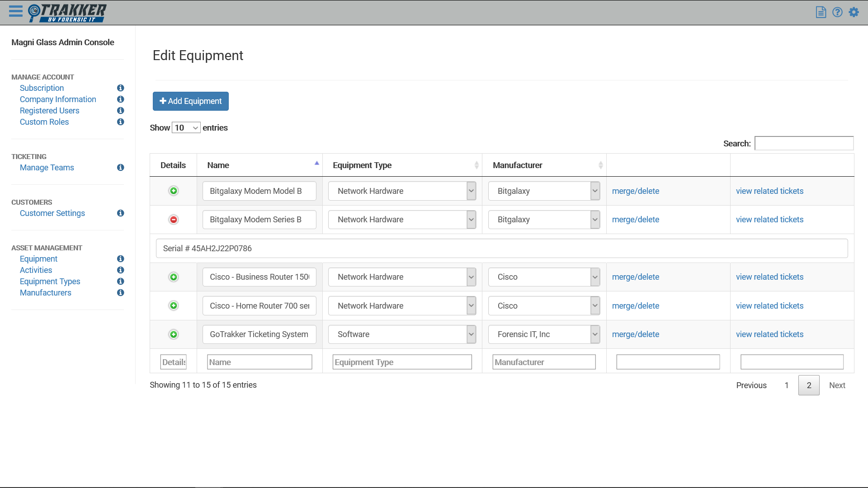Open Manufacturer dropdown for Cisco Business Router

pyautogui.click(x=543, y=277)
